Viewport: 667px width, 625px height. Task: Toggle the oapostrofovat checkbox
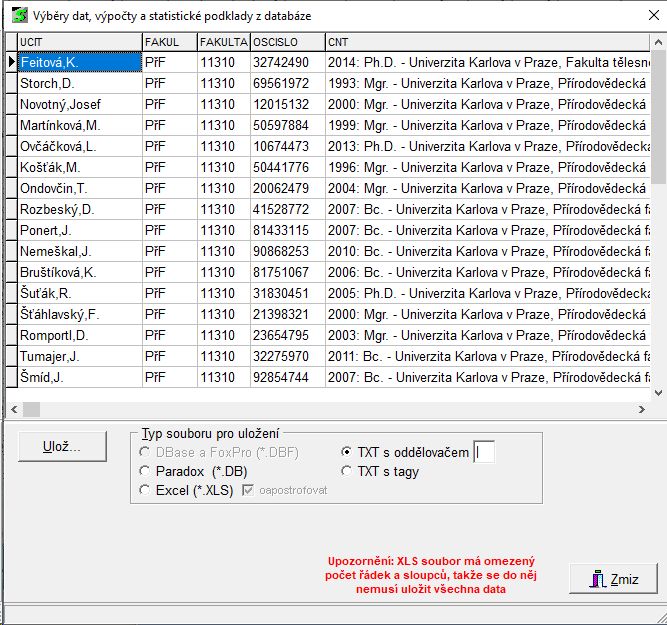click(x=247, y=490)
